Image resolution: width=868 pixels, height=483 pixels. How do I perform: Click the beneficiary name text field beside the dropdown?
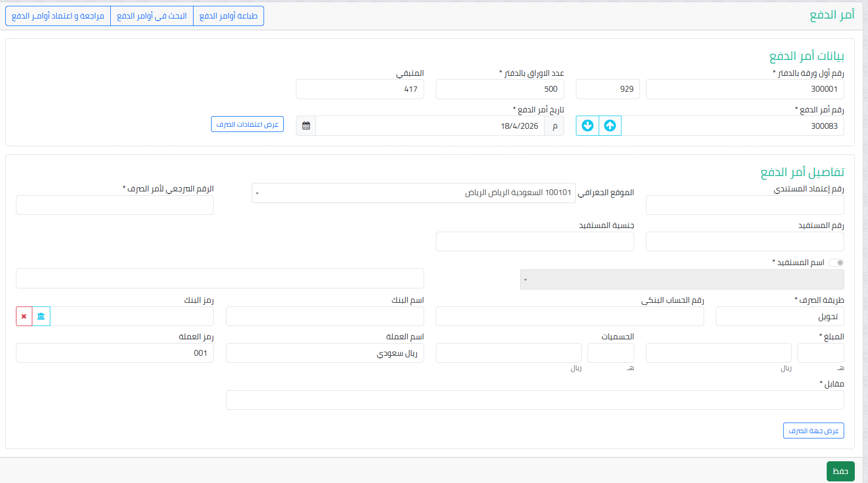220,278
